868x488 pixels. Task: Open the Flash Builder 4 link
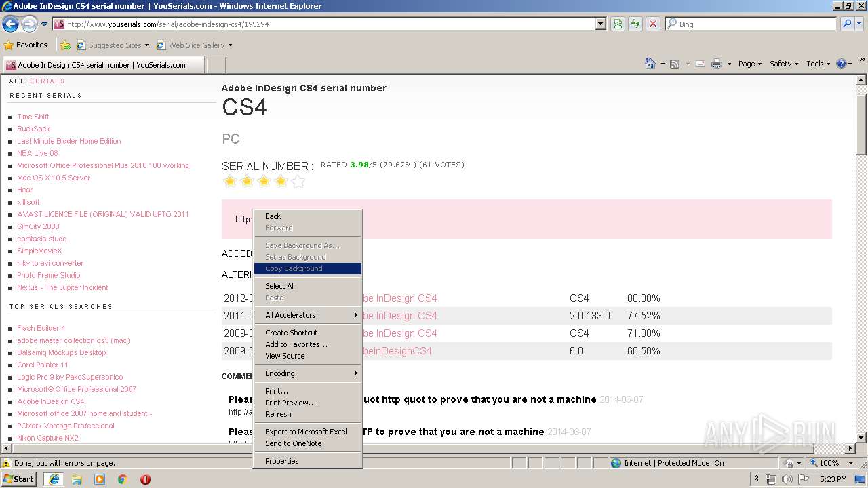click(x=41, y=328)
